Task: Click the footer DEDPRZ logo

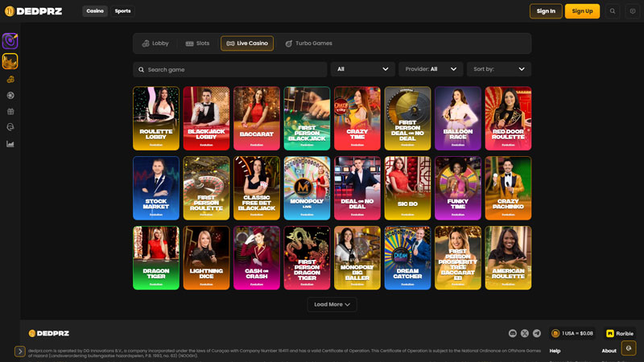Action: 49,333
